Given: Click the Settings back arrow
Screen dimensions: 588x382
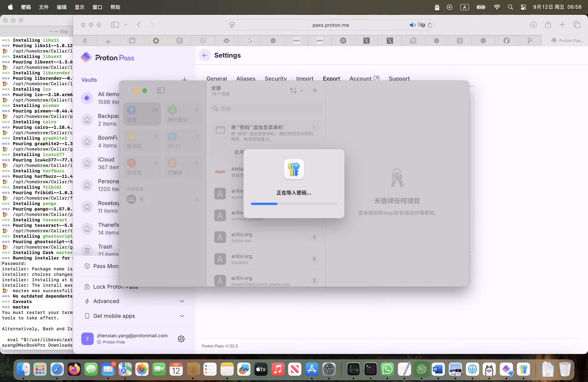Looking at the screenshot, I should 205,55.
